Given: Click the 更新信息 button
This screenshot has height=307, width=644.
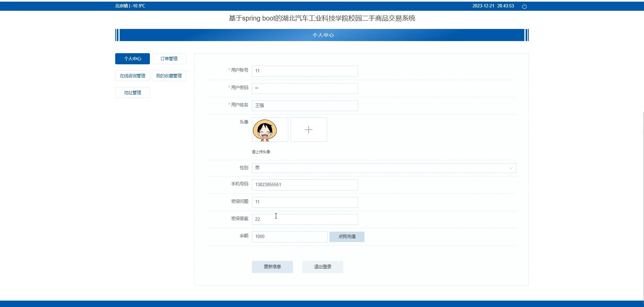Looking at the screenshot, I should 272,267.
